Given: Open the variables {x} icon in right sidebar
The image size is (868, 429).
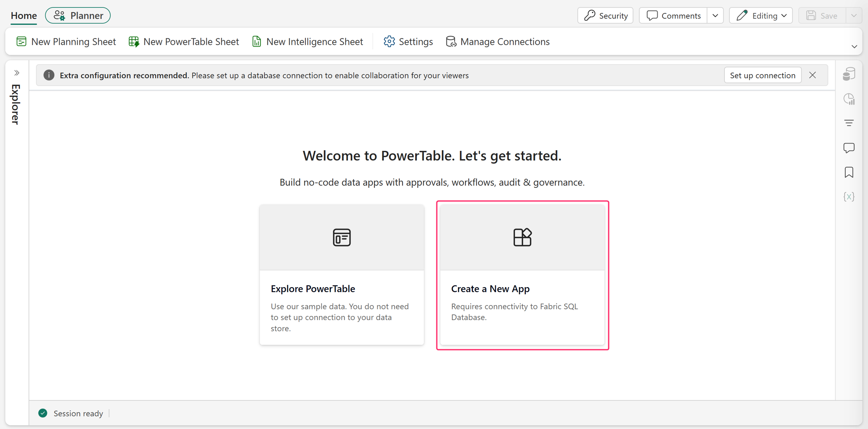Looking at the screenshot, I should pos(849,197).
